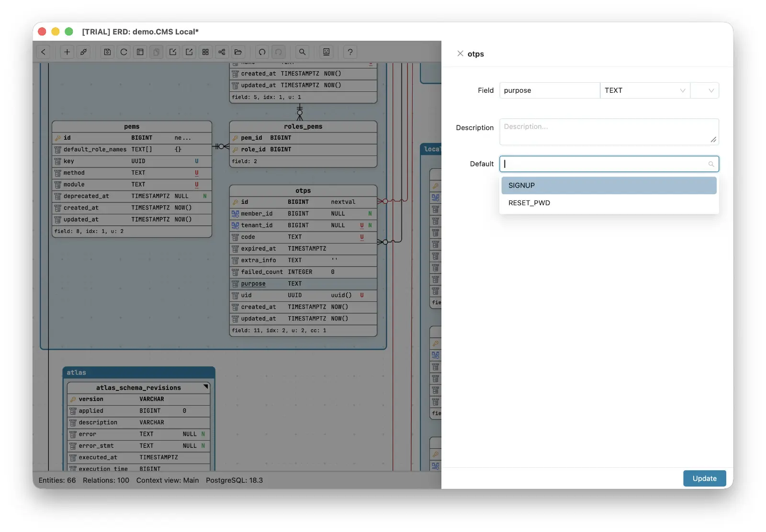Click the refresh toolbar icon
766x532 pixels.
tap(124, 52)
